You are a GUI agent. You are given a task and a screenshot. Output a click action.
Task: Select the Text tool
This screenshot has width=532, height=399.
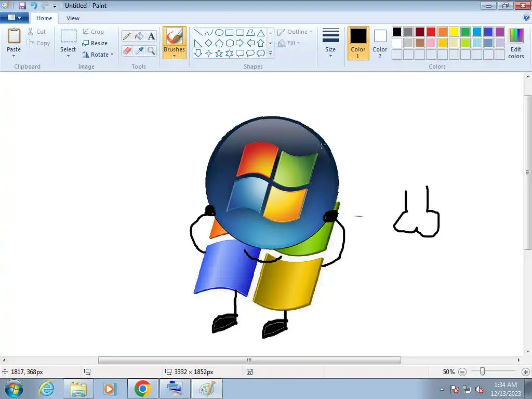[x=151, y=36]
